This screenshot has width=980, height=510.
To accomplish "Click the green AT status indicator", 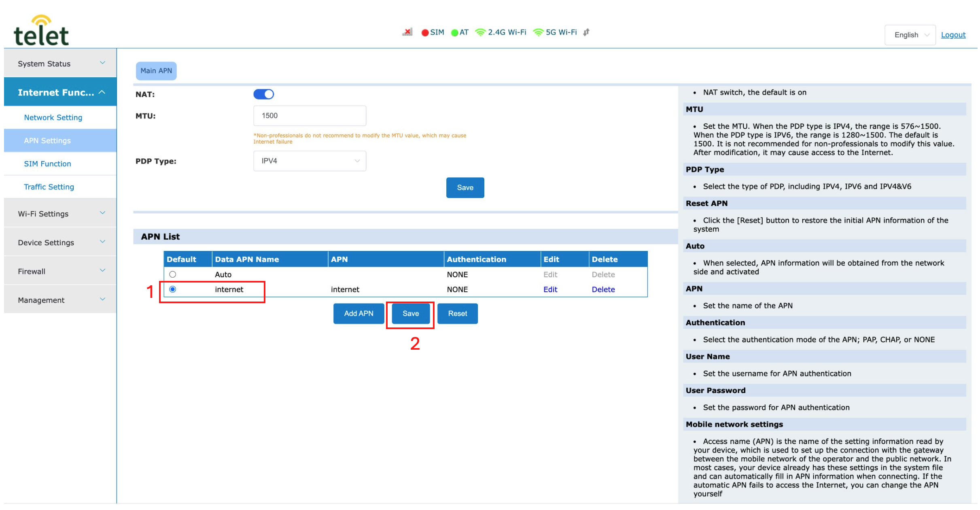I will point(454,33).
